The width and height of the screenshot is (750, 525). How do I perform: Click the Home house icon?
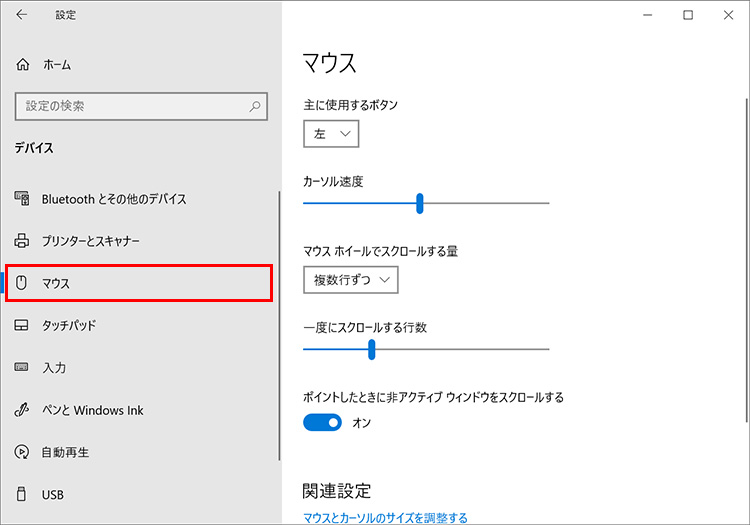pyautogui.click(x=23, y=64)
